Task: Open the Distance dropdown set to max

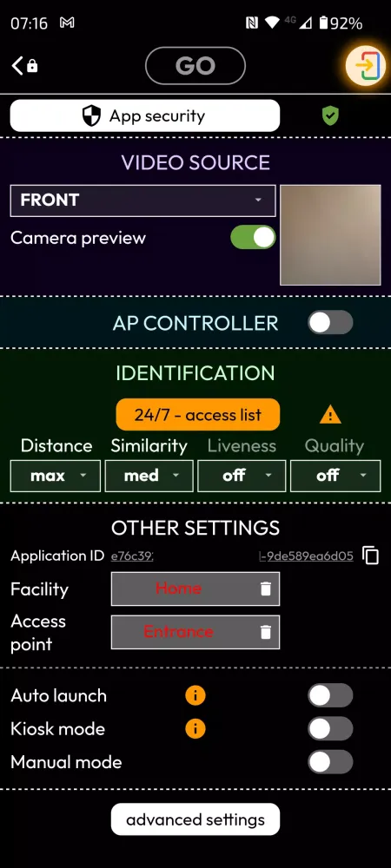Action: [56, 476]
